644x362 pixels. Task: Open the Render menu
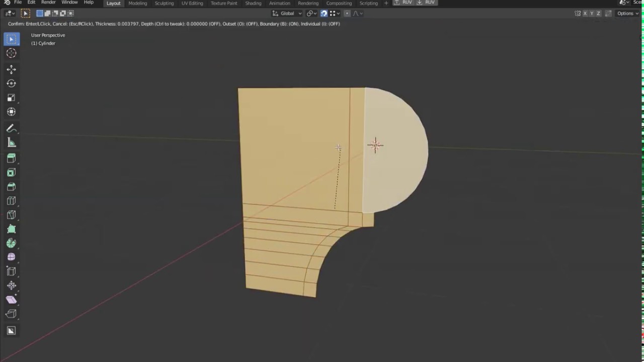pos(48,3)
